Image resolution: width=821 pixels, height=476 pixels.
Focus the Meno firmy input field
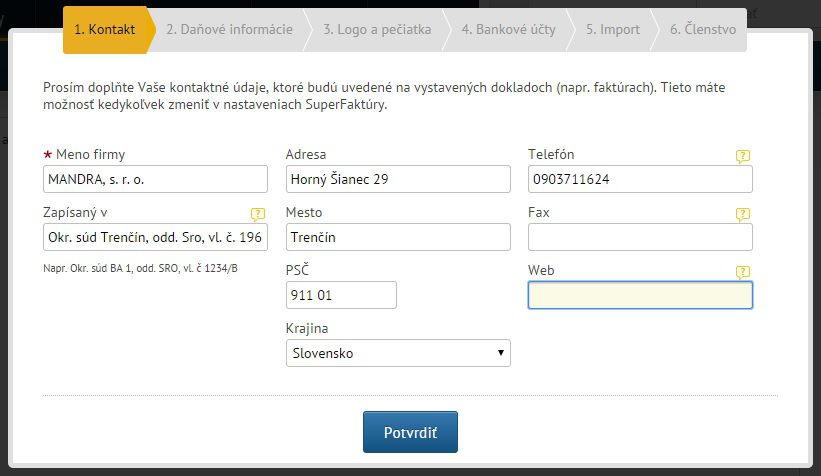tap(155, 179)
